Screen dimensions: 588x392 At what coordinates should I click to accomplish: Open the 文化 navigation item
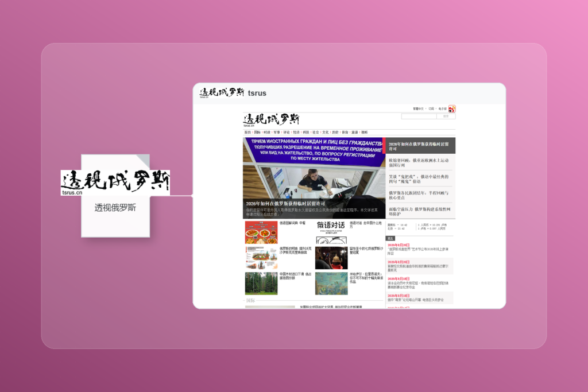point(326,132)
